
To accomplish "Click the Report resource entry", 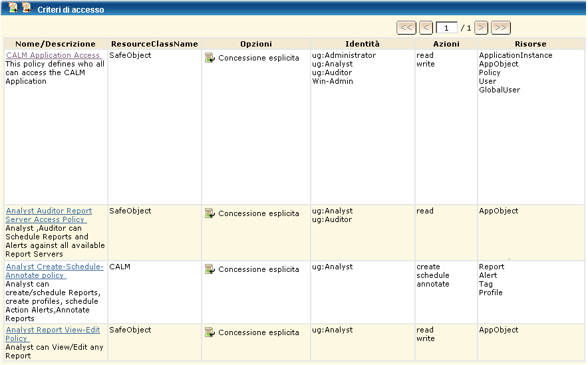I will pos(492,267).
